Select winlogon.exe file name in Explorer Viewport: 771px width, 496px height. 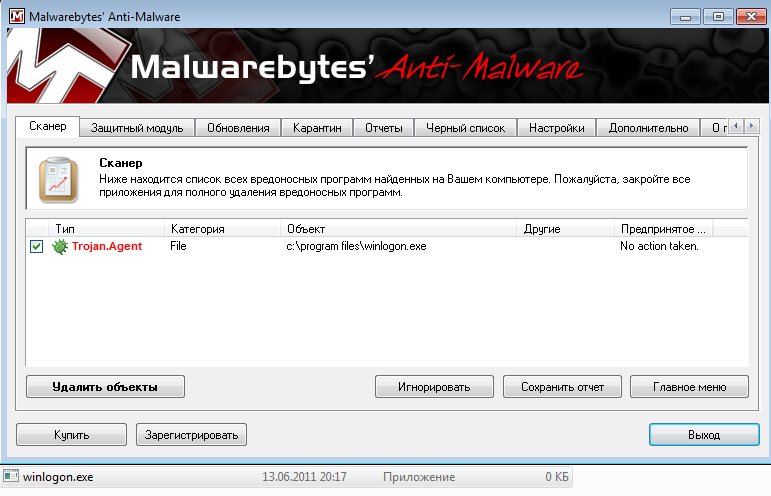[x=58, y=477]
